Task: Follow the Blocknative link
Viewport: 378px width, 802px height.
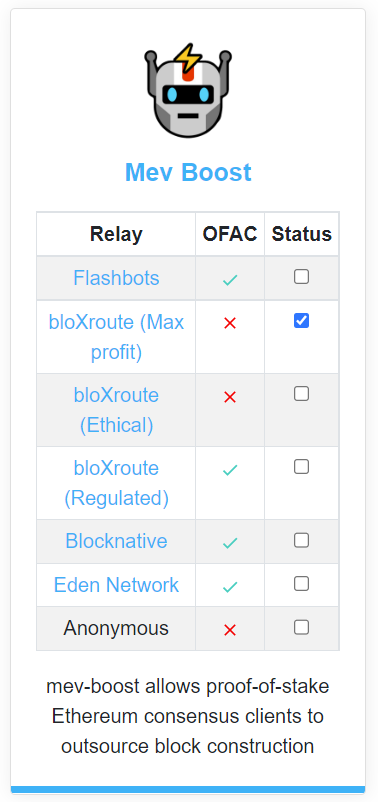Action: coord(116,541)
